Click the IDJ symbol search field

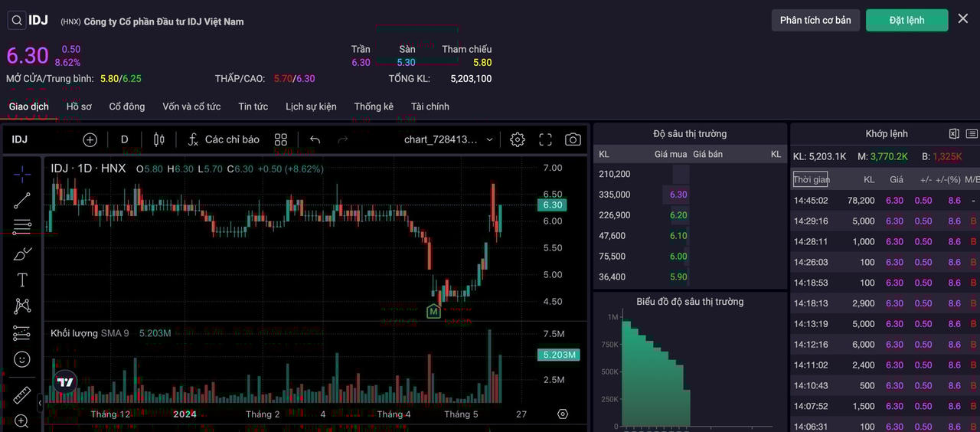(29, 21)
